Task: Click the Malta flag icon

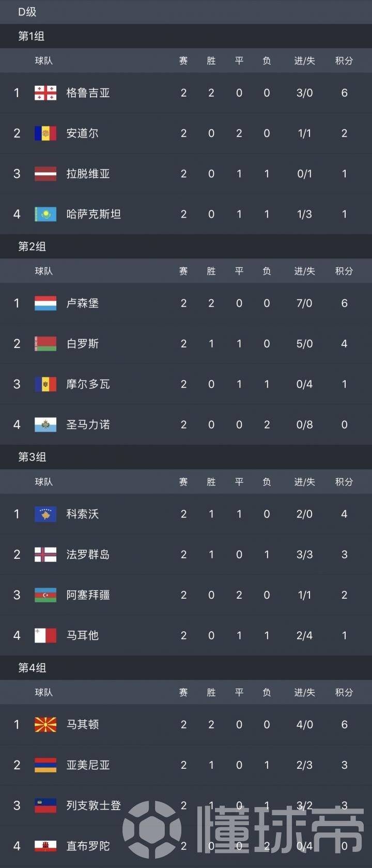Action: [x=45, y=635]
